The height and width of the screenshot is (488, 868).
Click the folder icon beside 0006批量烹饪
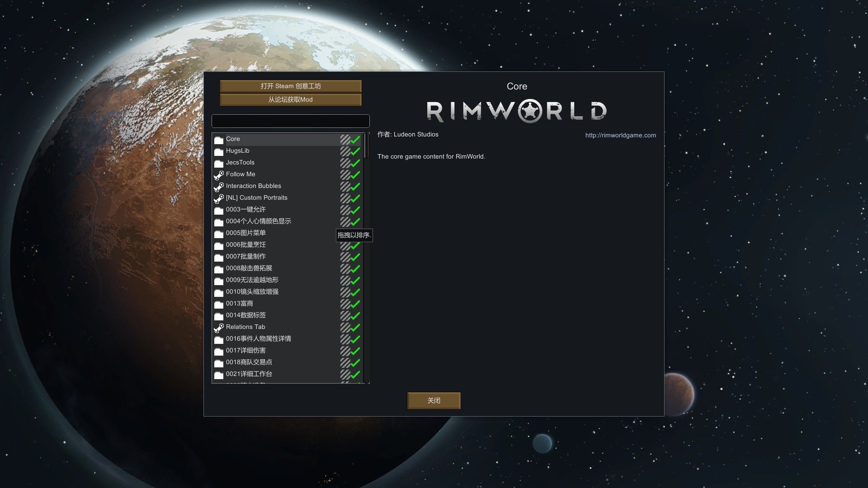[219, 245]
